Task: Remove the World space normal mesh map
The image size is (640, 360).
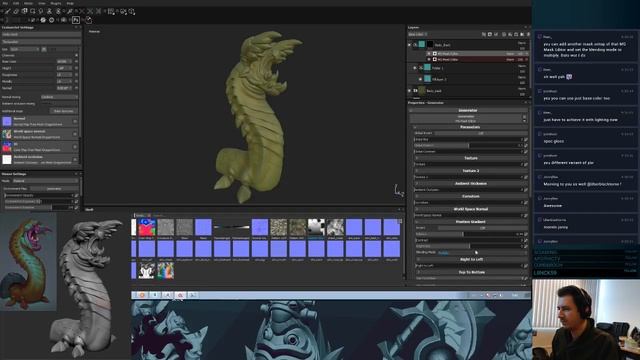Action: pyautogui.click(x=75, y=134)
